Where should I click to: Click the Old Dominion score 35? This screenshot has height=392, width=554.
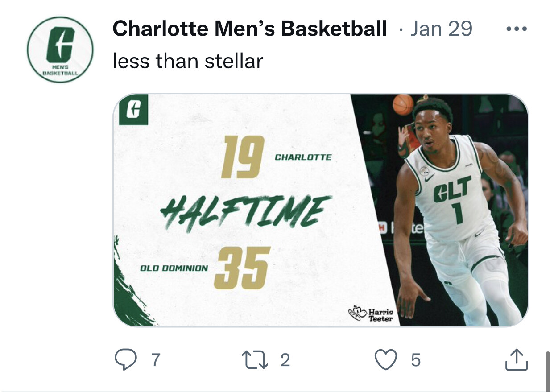point(242,268)
